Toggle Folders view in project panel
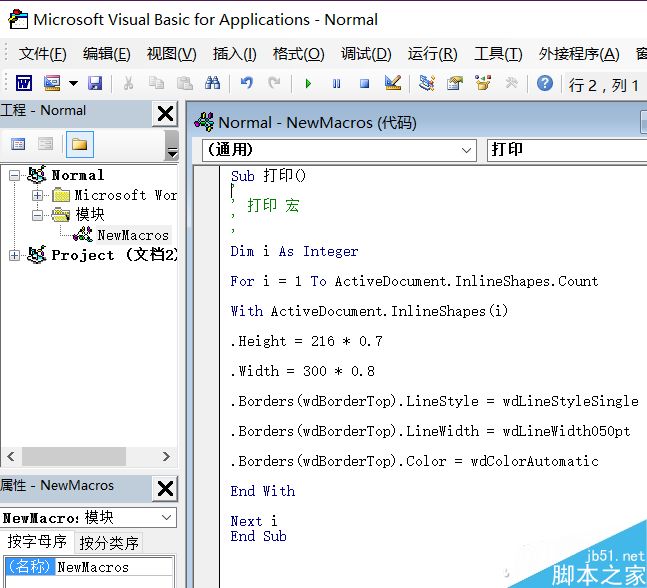Image resolution: width=647 pixels, height=588 pixels. click(x=80, y=144)
